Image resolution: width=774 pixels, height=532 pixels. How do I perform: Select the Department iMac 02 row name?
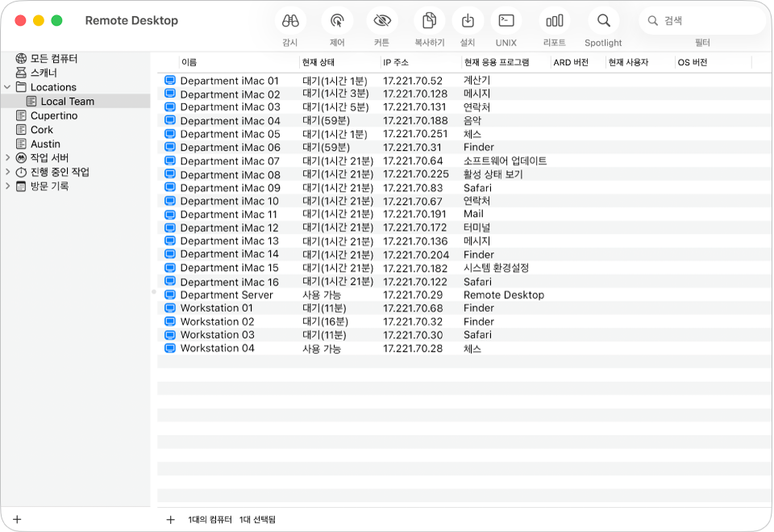[x=230, y=94]
